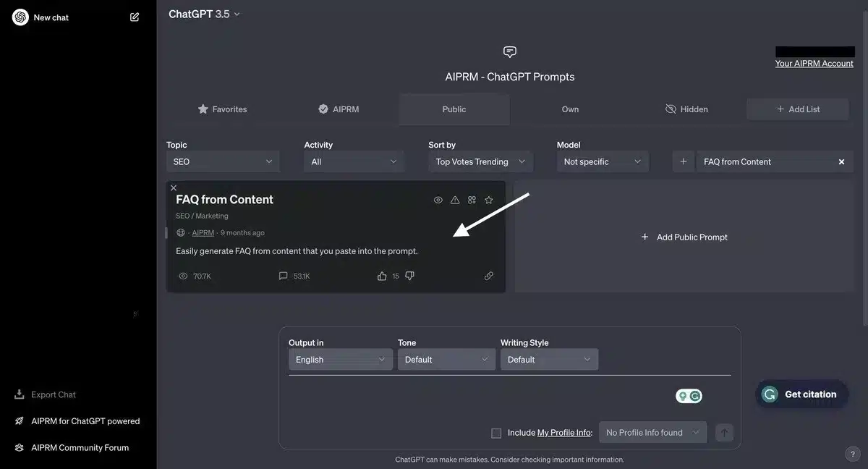Click the ChatGPT logo icon
This screenshot has width=868, height=469.
coord(20,17)
